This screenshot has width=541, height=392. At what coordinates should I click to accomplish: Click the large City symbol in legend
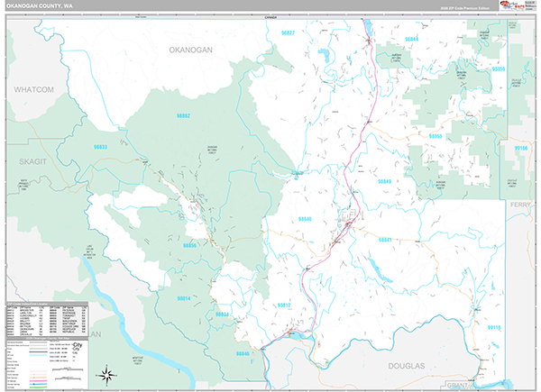[x=78, y=345]
